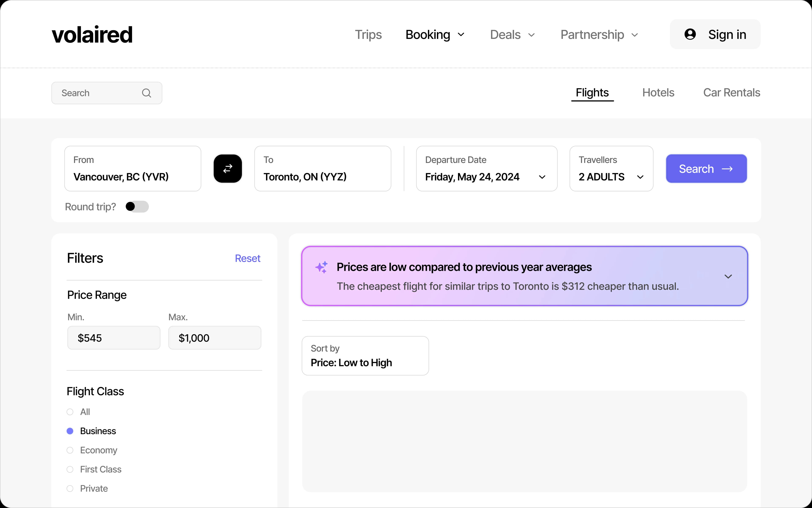Edit the To airport field
This screenshot has width=812, height=508.
(x=323, y=169)
